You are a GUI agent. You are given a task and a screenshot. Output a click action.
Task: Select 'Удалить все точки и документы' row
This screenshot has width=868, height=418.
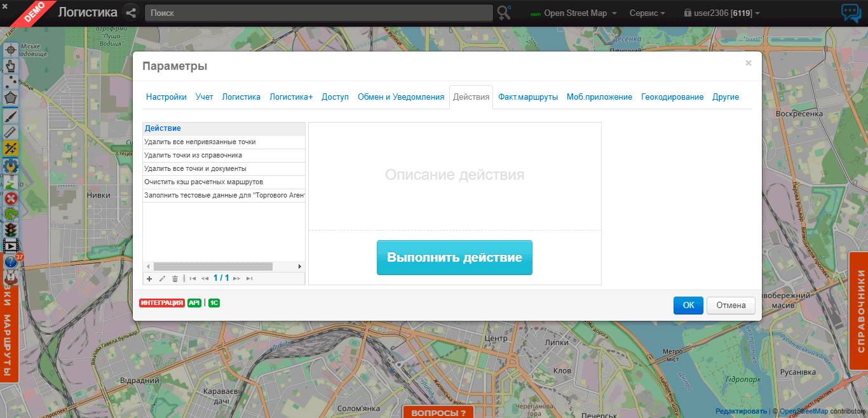195,169
